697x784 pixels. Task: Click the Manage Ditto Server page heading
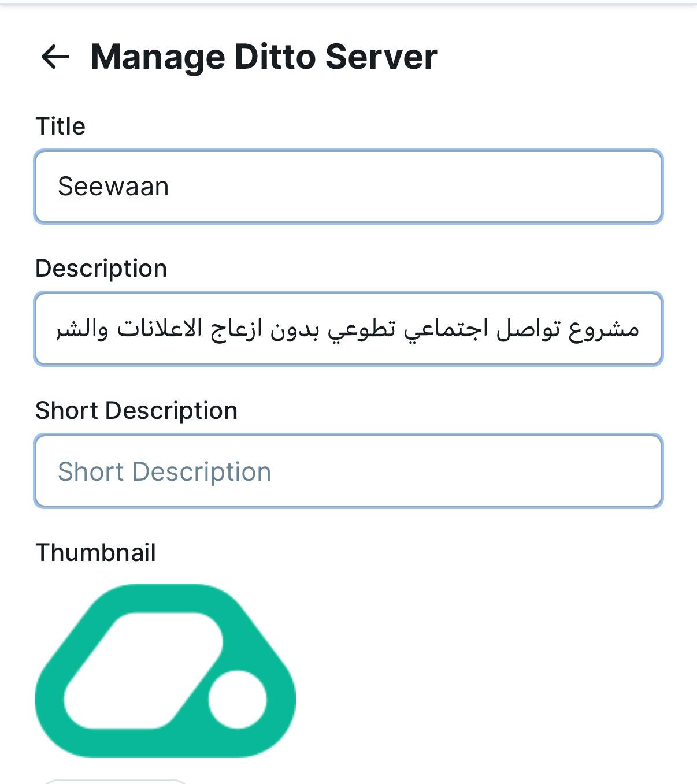[264, 57]
